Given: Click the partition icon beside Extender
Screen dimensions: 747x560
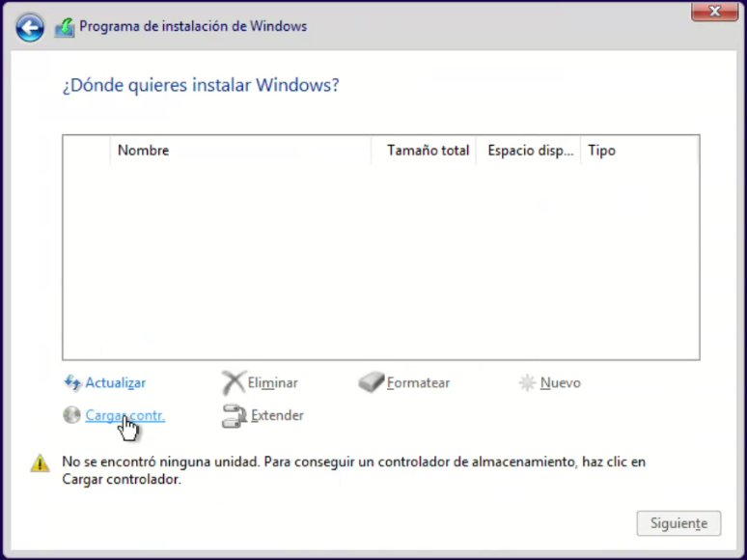Looking at the screenshot, I should point(235,416).
